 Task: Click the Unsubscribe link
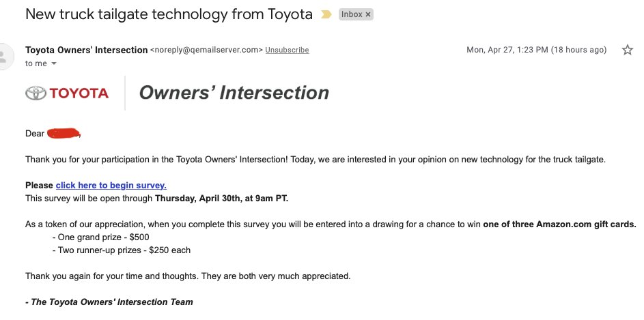287,50
